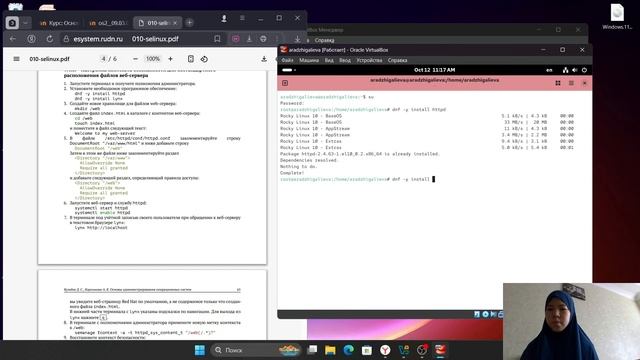The image size is (640, 360).
Task: Open the Файл menu in VirtualBox
Action: (x=287, y=60)
